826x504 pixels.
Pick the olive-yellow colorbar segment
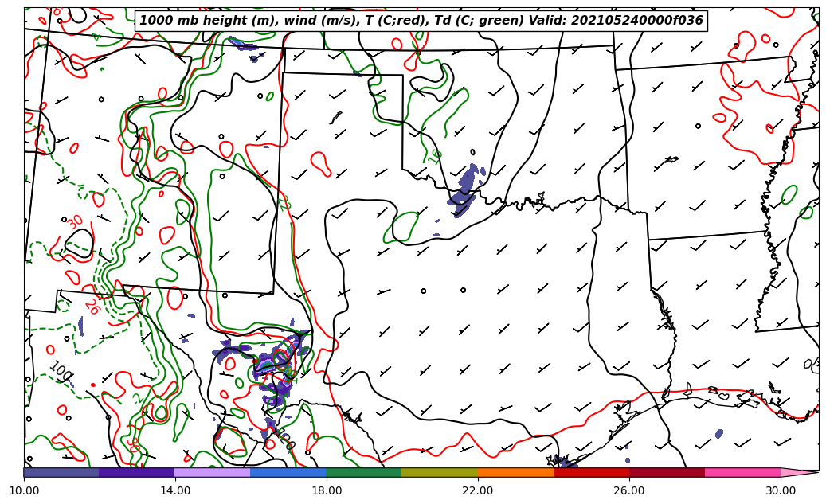[439, 472]
